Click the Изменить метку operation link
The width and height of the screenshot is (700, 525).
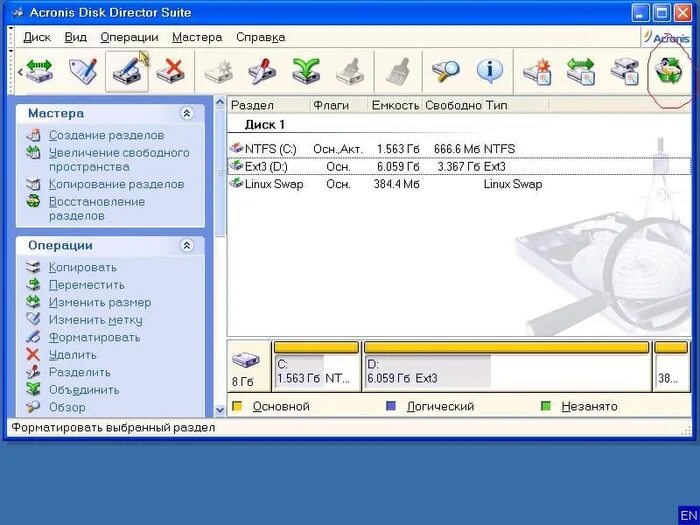(x=96, y=320)
